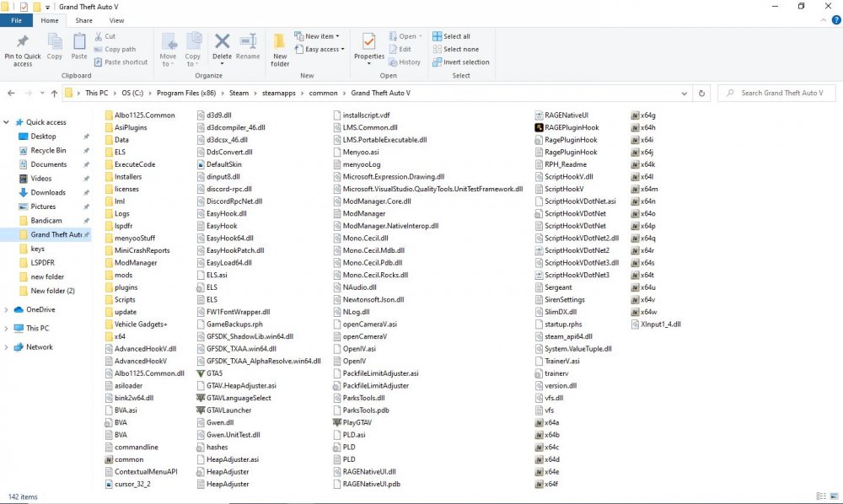This screenshot has height=504, width=843.
Task: Collapse the Quick access tree node
Action: tap(7, 122)
